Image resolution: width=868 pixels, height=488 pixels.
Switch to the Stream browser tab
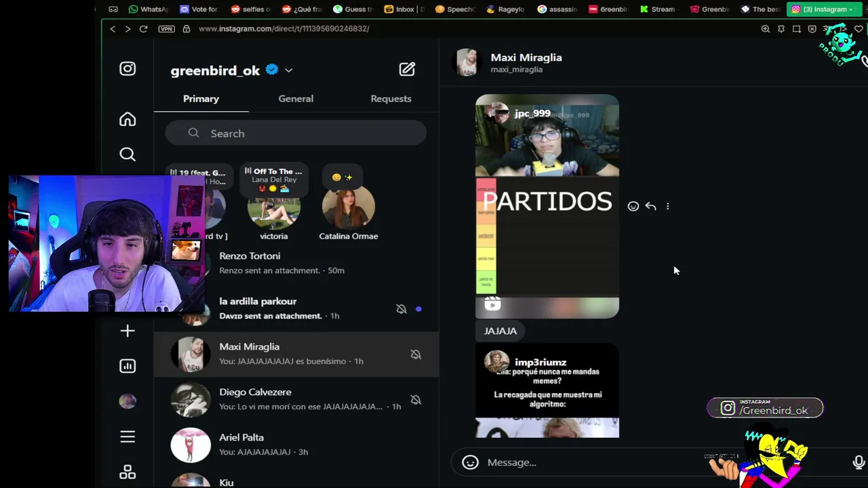pos(658,9)
